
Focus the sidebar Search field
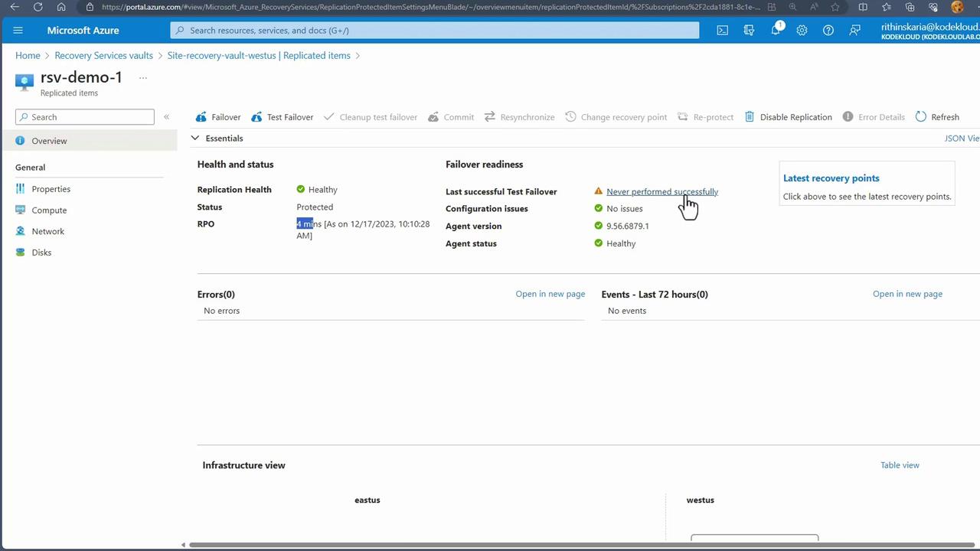(x=85, y=117)
